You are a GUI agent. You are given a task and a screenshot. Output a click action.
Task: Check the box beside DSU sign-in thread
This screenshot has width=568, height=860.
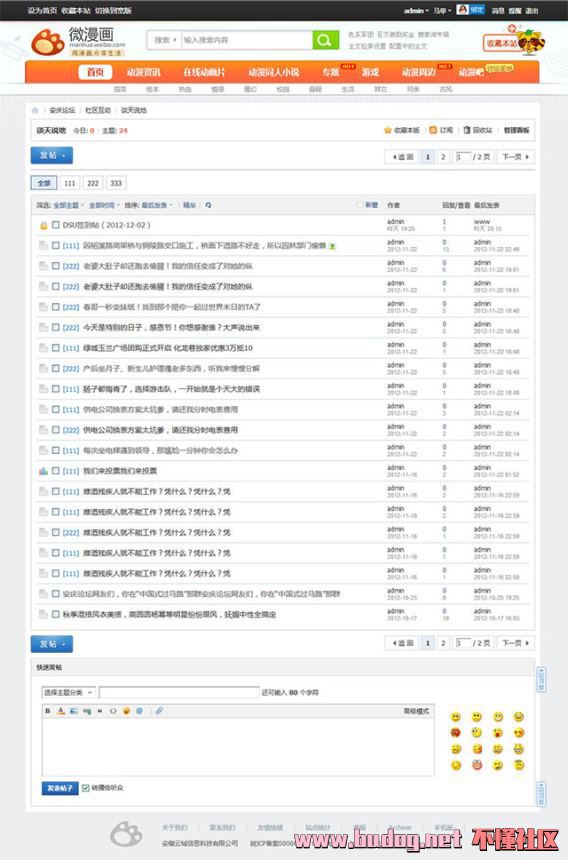(x=55, y=225)
